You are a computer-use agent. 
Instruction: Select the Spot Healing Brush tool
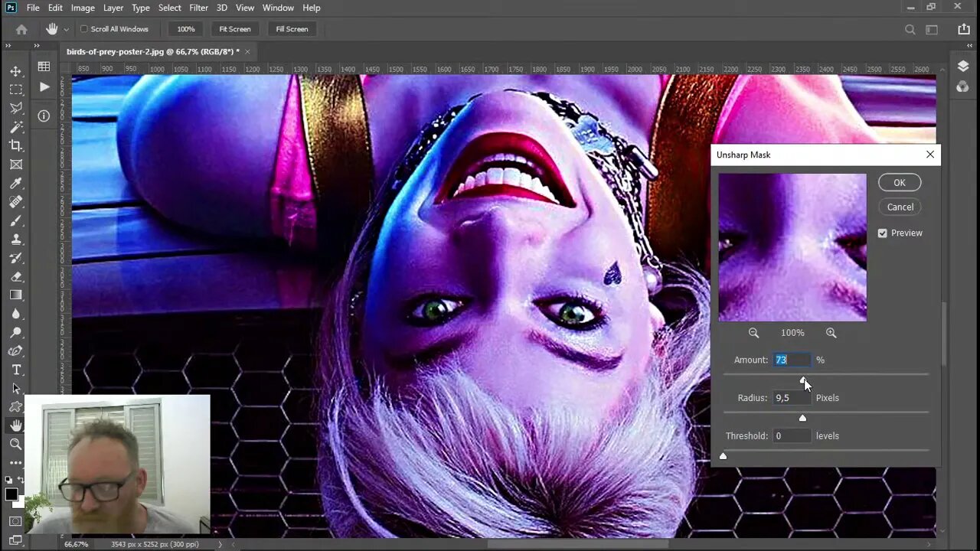(x=16, y=202)
